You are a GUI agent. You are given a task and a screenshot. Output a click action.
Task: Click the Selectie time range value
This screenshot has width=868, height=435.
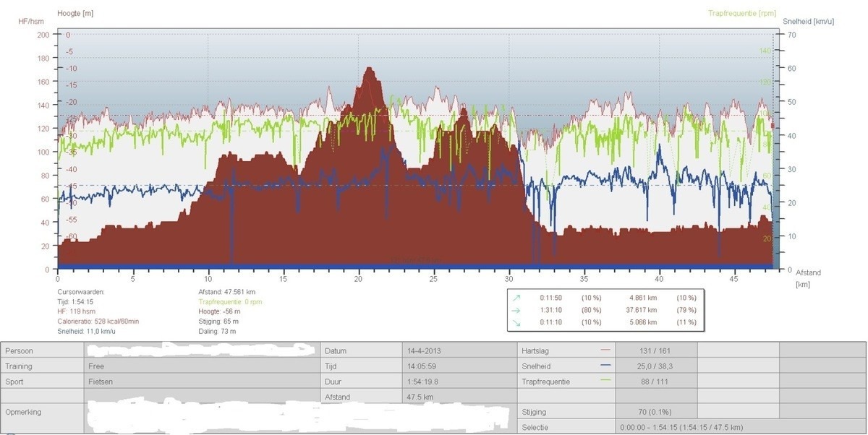pyautogui.click(x=683, y=427)
